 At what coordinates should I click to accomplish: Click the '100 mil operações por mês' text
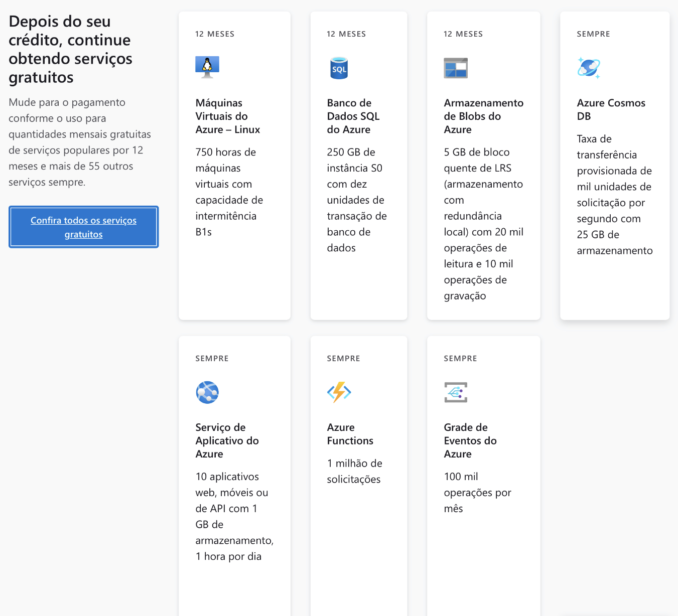point(478,492)
